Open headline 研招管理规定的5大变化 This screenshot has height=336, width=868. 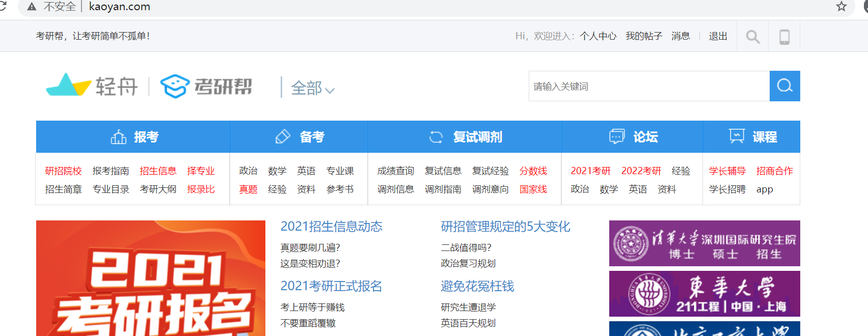pyautogui.click(x=505, y=227)
